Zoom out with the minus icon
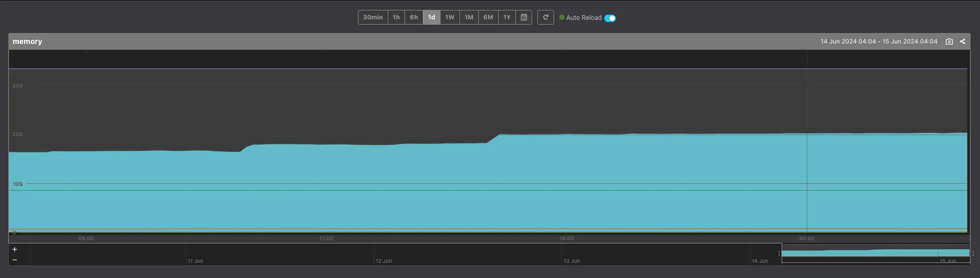The height and width of the screenshot is (278, 980). tap(15, 260)
